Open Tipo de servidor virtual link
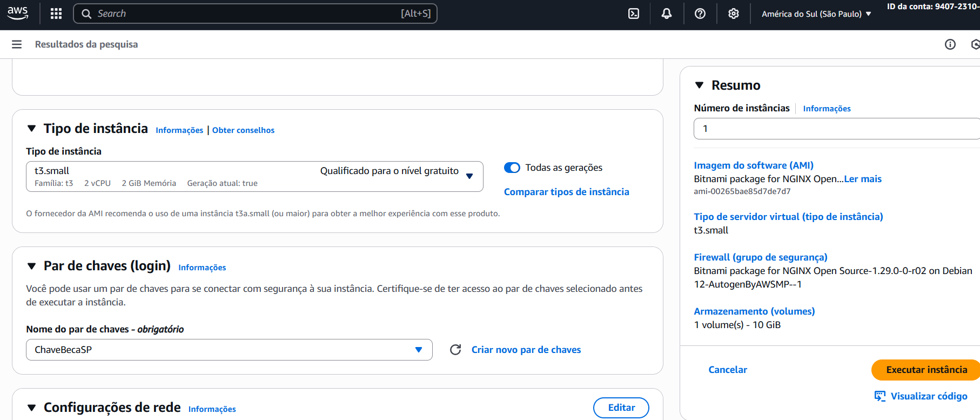This screenshot has width=980, height=420. coord(788,217)
